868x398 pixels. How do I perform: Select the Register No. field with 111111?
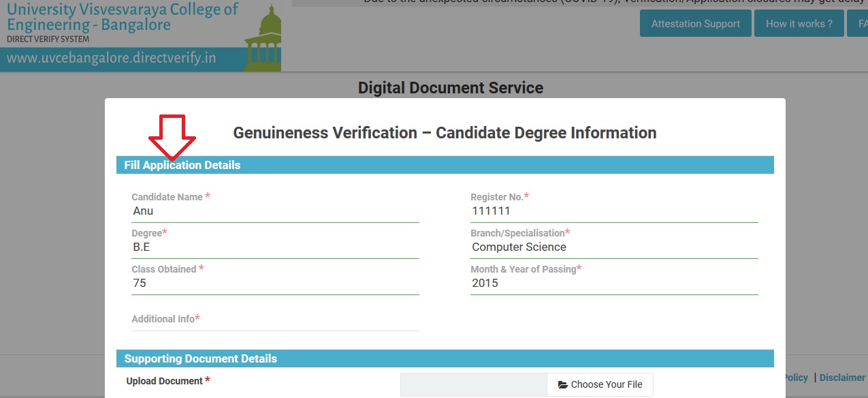613,211
